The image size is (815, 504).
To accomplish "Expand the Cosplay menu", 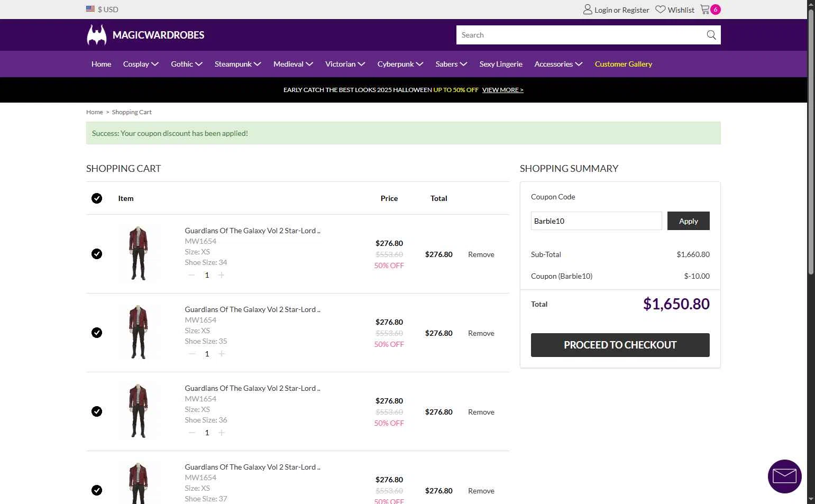I will click(141, 64).
